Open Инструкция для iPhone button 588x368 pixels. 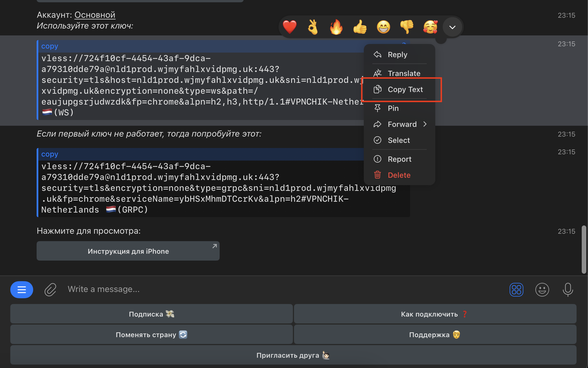click(128, 251)
